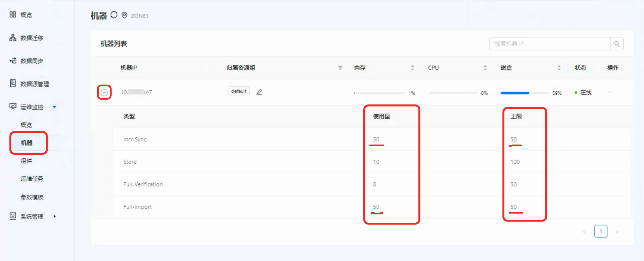
Task: Click the Store upper limit value 100
Action: coord(515,162)
